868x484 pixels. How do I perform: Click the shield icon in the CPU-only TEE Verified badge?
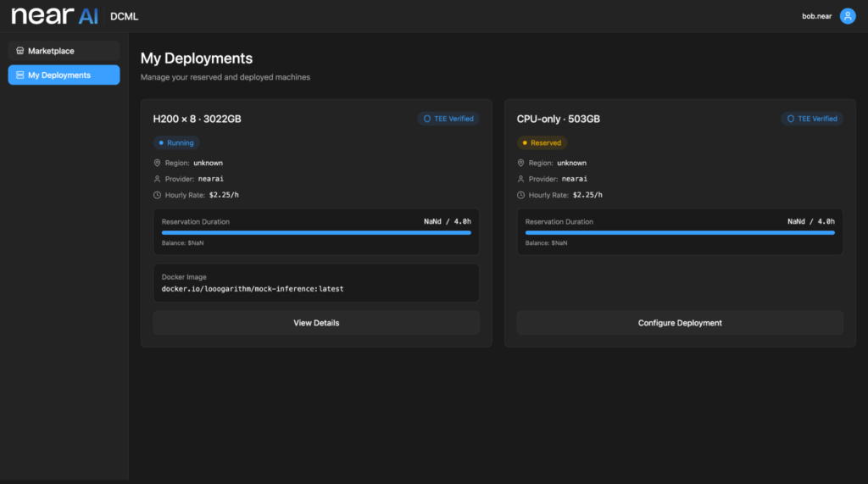click(x=791, y=119)
